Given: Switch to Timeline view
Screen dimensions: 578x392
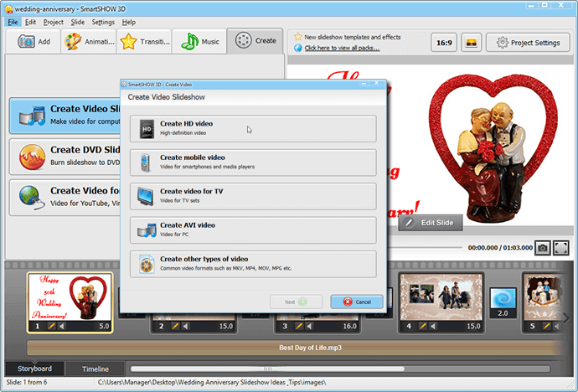Looking at the screenshot, I should [95, 369].
